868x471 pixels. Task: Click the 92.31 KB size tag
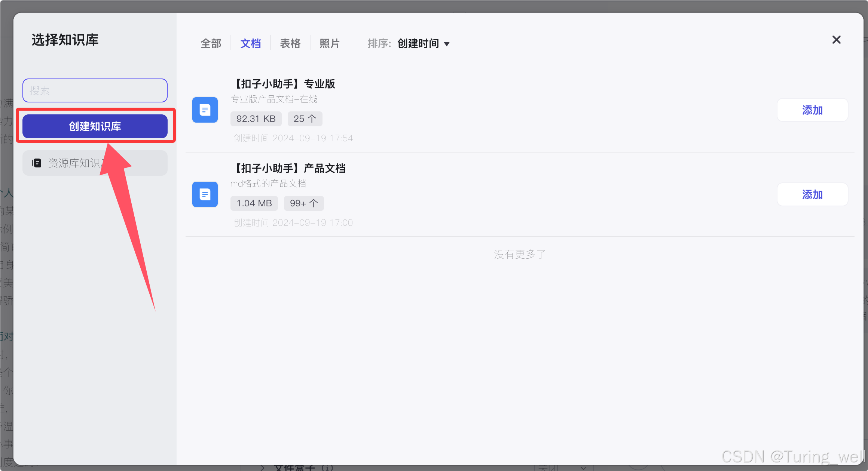pyautogui.click(x=256, y=119)
